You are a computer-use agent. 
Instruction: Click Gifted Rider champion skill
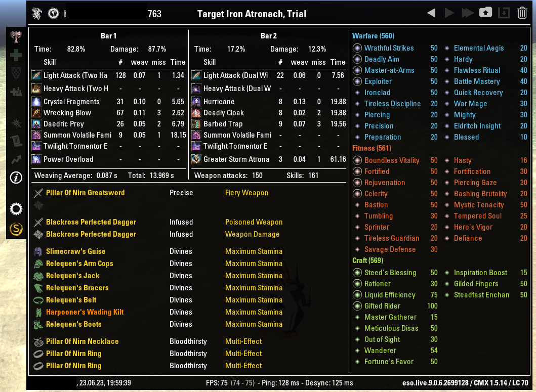(382, 306)
